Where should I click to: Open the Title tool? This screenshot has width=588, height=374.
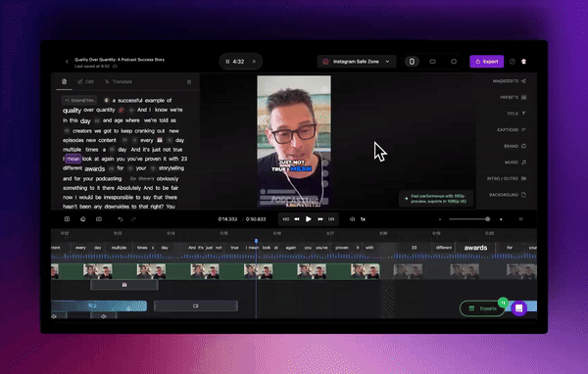coord(516,114)
